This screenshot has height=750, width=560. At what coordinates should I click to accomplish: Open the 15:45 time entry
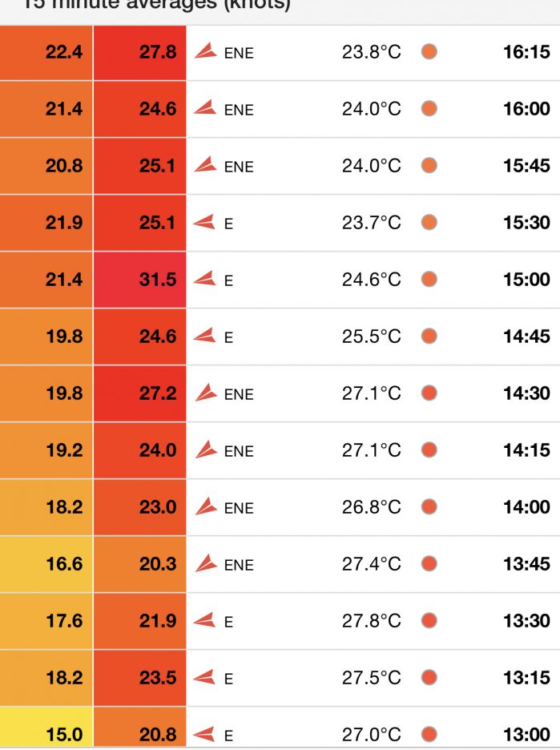coord(526,166)
